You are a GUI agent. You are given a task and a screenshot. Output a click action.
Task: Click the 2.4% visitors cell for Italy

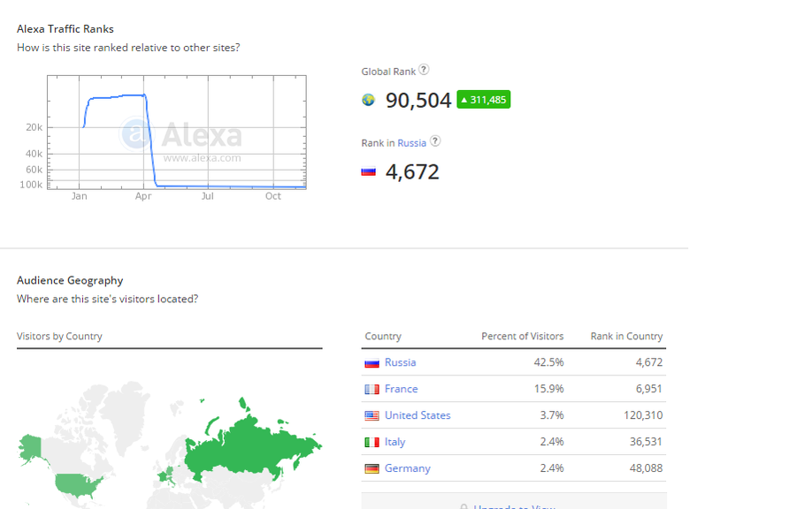552,442
